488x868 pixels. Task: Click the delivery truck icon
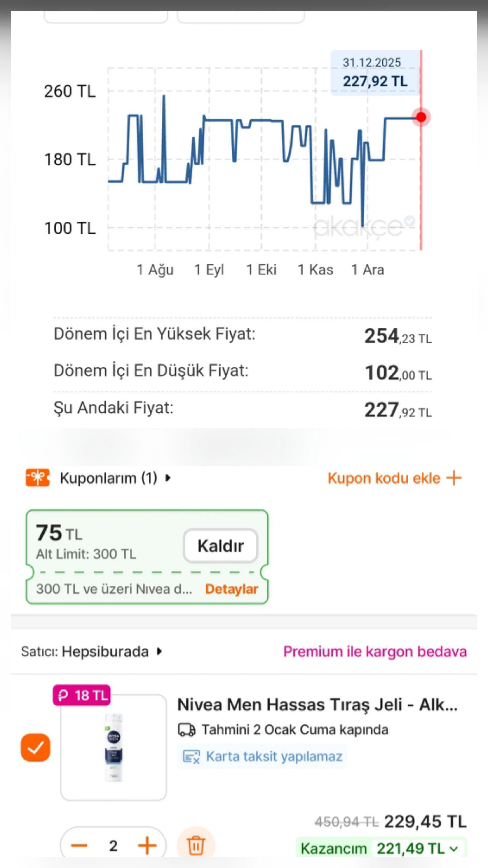tap(186, 730)
